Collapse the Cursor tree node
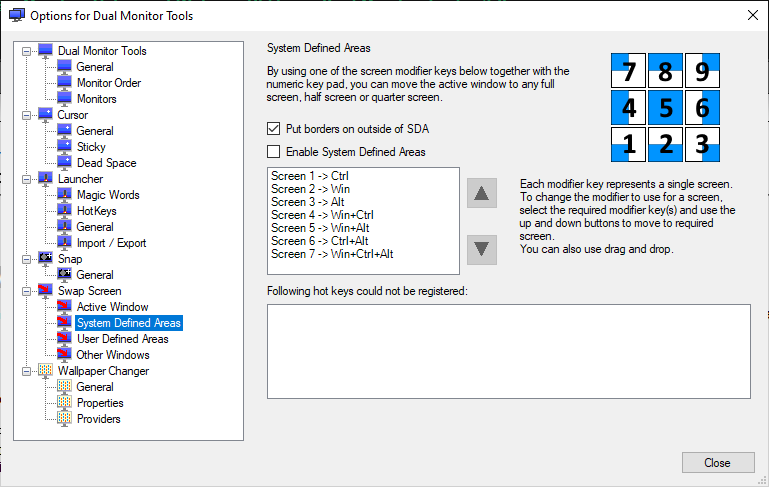 26,115
